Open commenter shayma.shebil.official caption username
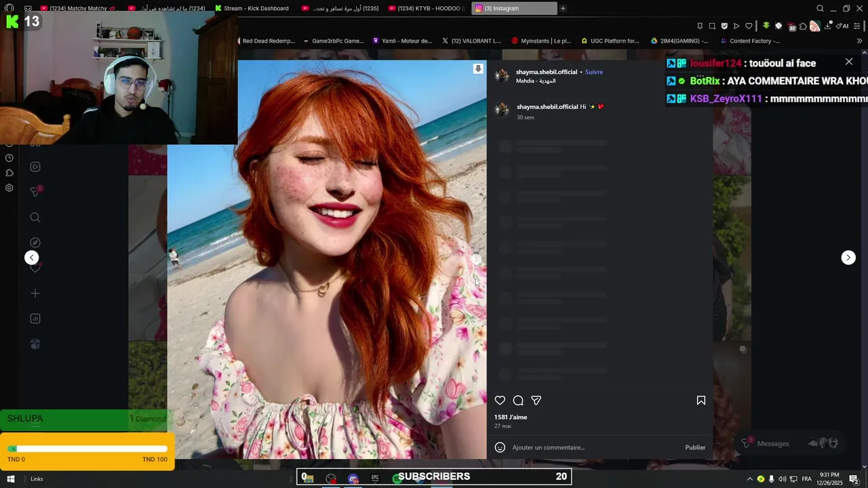This screenshot has height=488, width=868. [547, 106]
